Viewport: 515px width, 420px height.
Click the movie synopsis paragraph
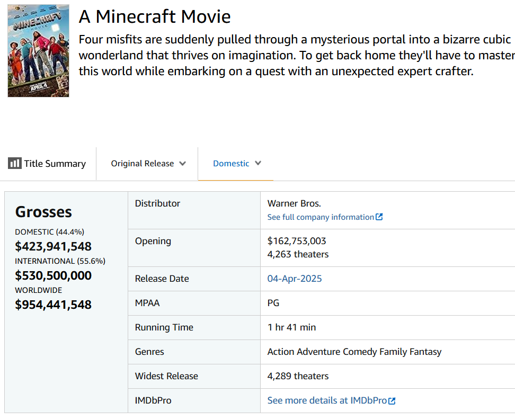[x=297, y=55]
